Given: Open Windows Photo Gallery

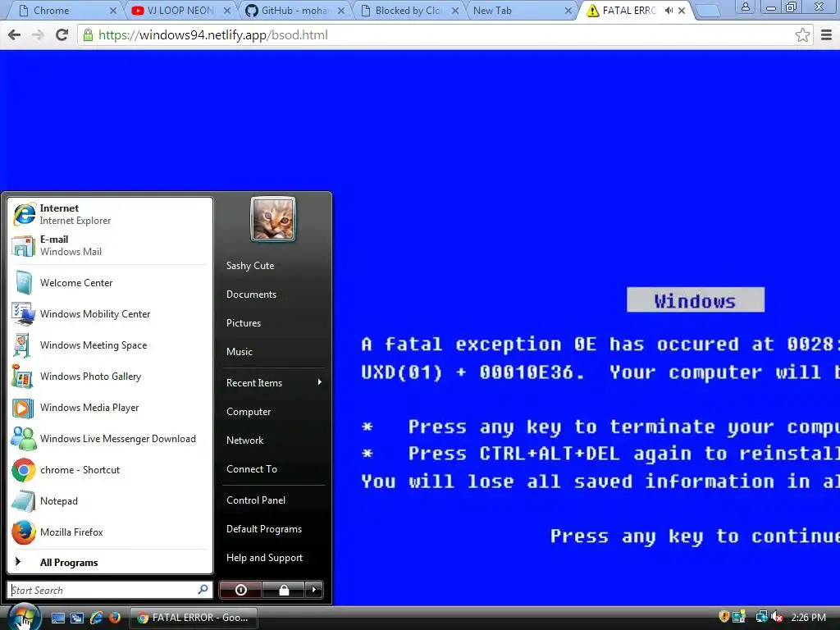Looking at the screenshot, I should pos(109,376).
